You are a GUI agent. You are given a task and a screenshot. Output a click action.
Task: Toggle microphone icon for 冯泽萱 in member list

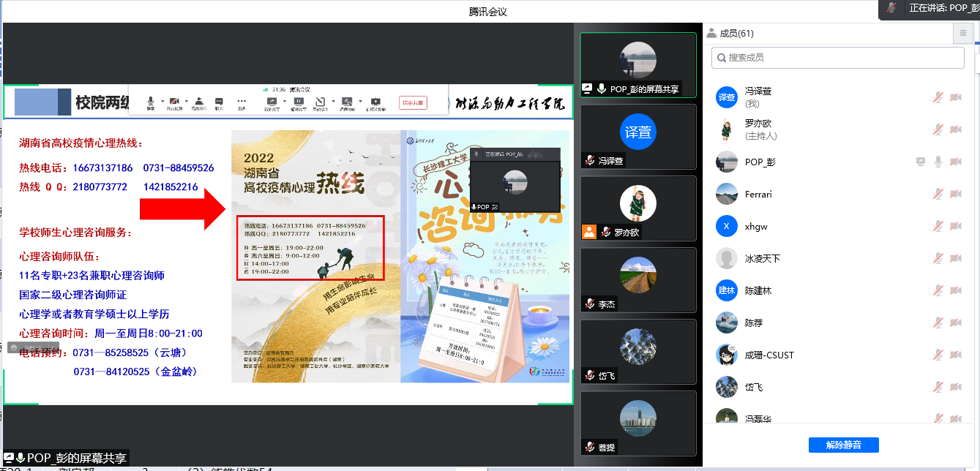938,97
